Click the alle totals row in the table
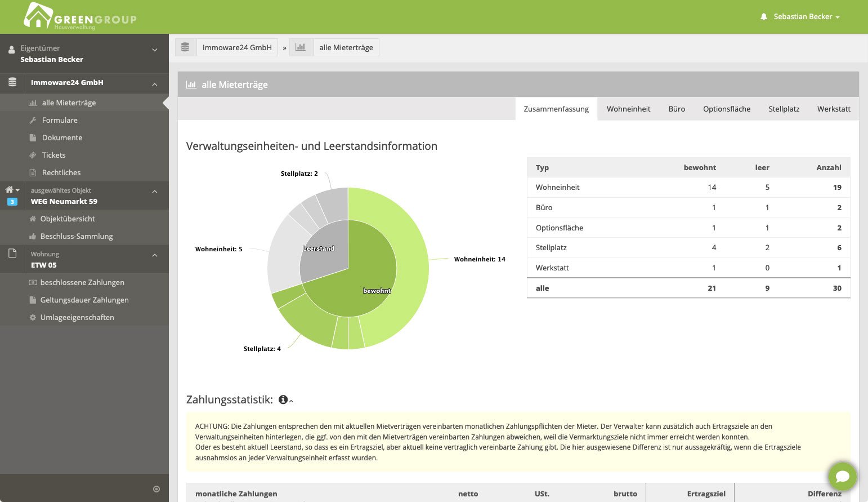 click(688, 288)
